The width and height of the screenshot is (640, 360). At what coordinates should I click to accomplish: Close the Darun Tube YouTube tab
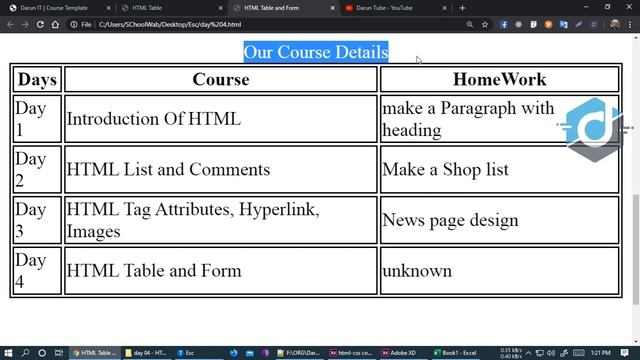pos(444,8)
